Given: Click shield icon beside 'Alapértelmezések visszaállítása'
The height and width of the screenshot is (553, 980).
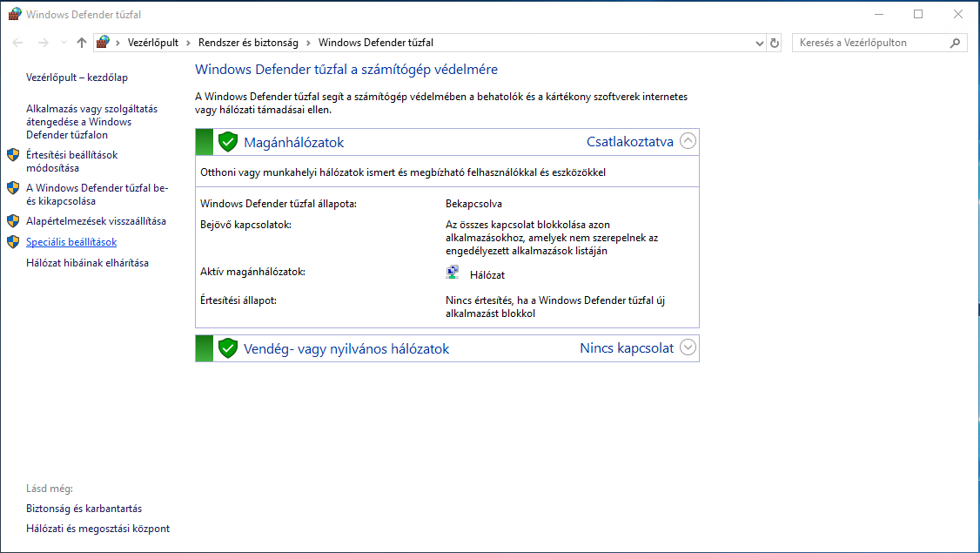Looking at the screenshot, I should 13,221.
